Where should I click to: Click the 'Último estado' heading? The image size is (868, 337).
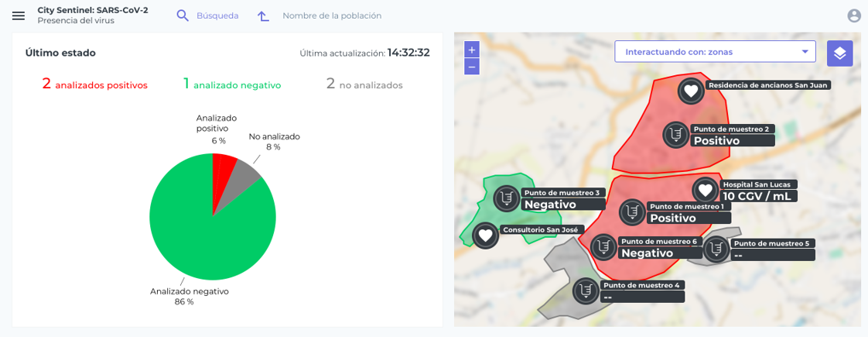(60, 53)
